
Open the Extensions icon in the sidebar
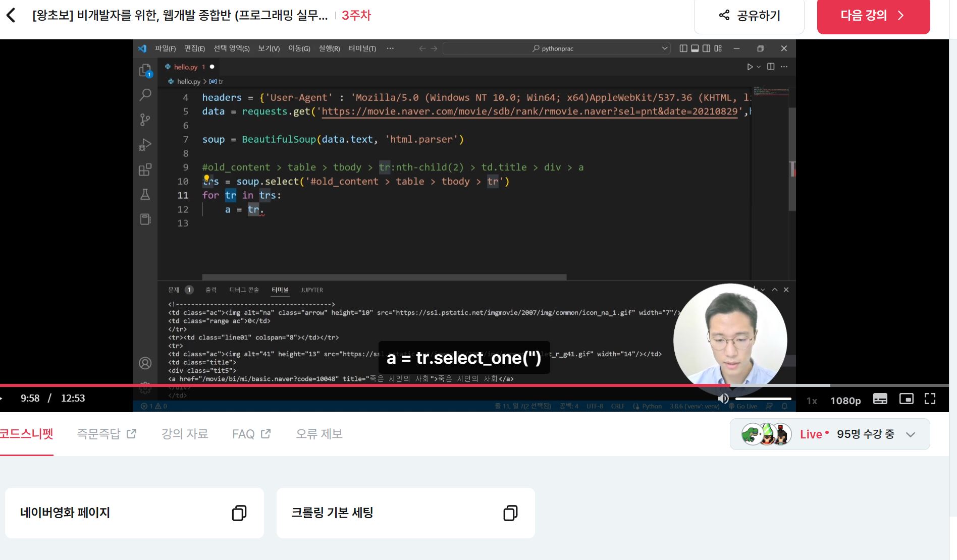click(145, 170)
